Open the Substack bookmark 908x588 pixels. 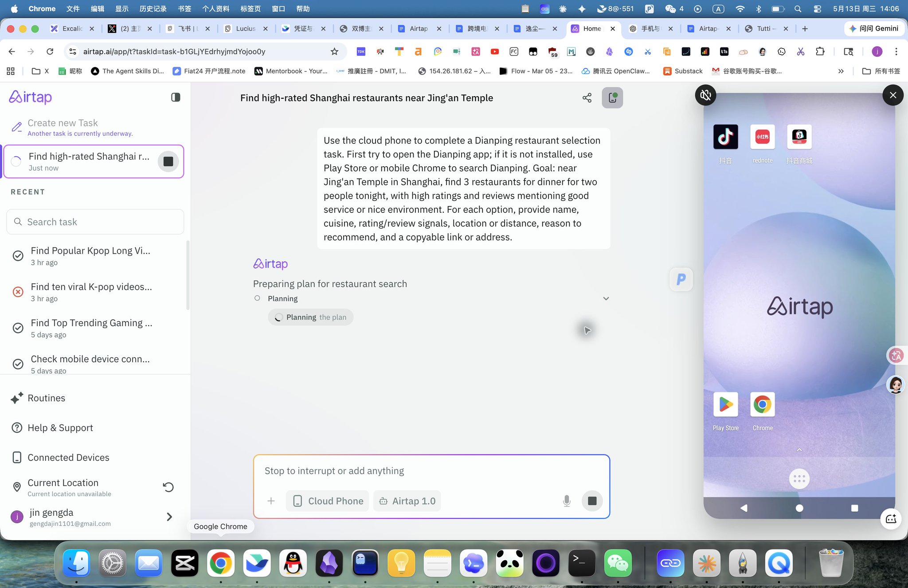683,71
